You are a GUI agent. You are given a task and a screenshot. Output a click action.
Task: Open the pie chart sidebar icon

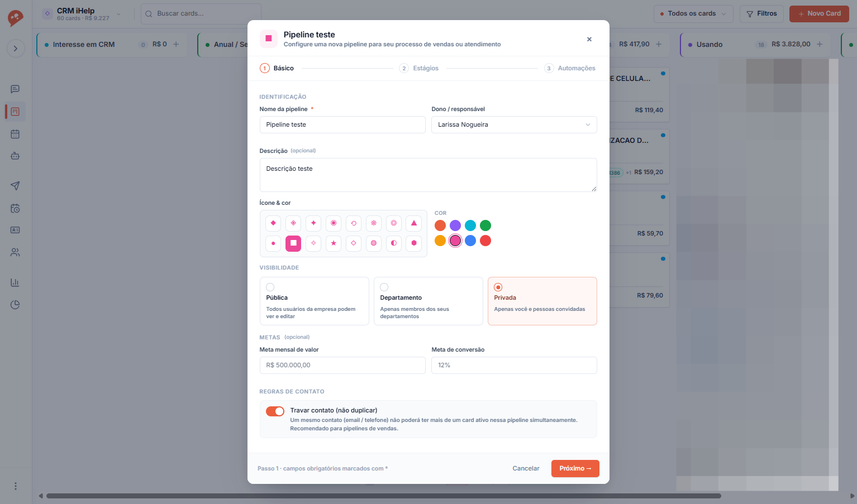click(15, 305)
